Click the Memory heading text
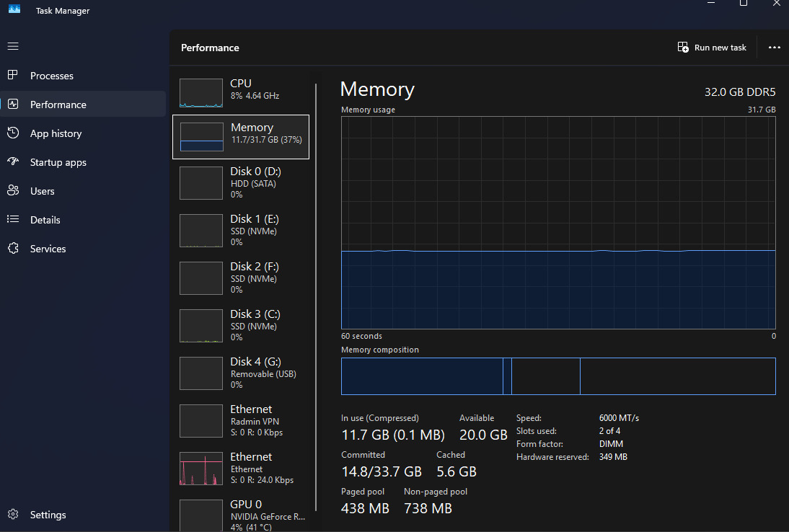789x532 pixels. coord(377,89)
